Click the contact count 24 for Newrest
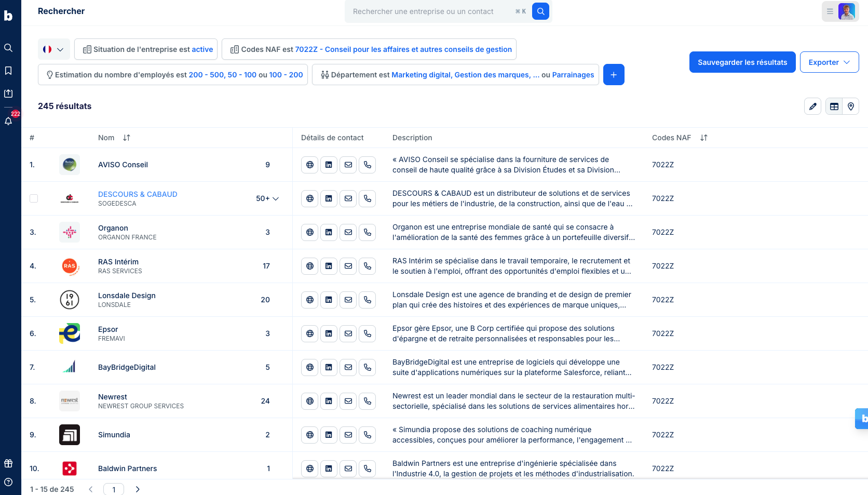 coord(265,401)
